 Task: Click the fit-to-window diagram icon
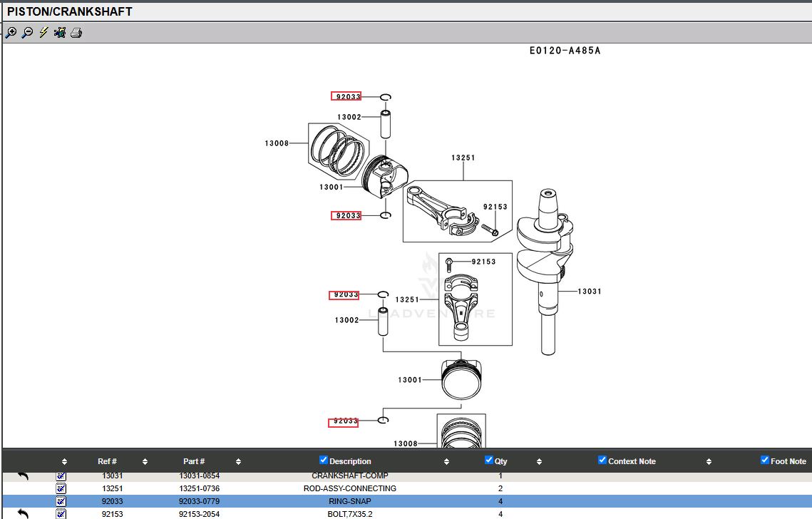click(x=60, y=33)
